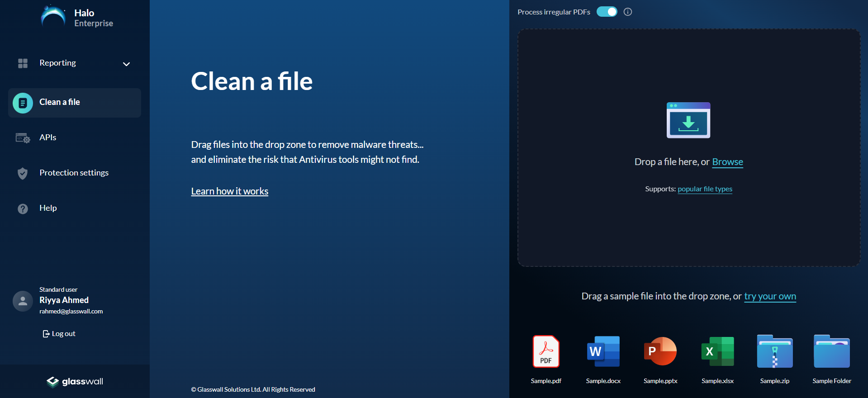Viewport: 868px width, 398px height.
Task: Click the Browse link
Action: tap(727, 162)
